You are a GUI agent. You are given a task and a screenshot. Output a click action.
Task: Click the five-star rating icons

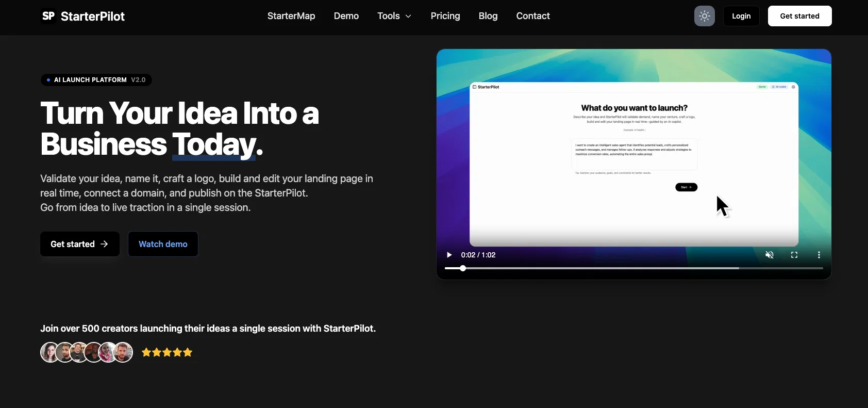coord(167,352)
